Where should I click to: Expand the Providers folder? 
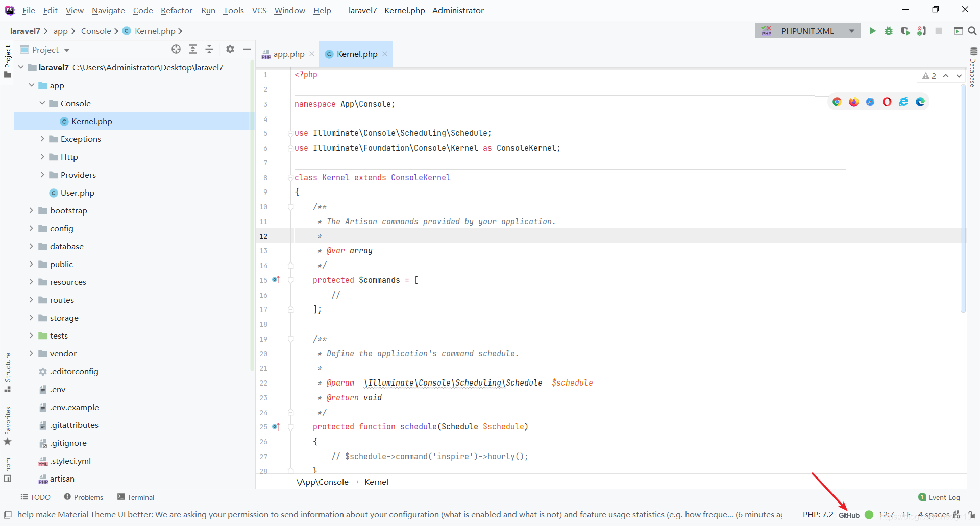coord(42,175)
